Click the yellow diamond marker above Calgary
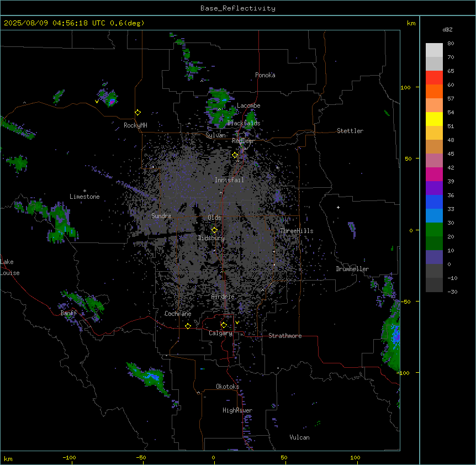The height and width of the screenshot is (465, 476). coord(224,325)
